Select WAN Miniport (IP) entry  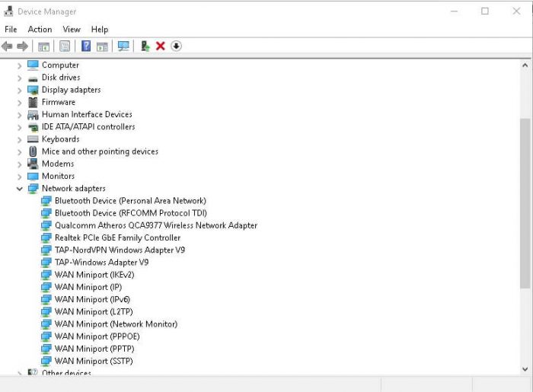coord(88,287)
